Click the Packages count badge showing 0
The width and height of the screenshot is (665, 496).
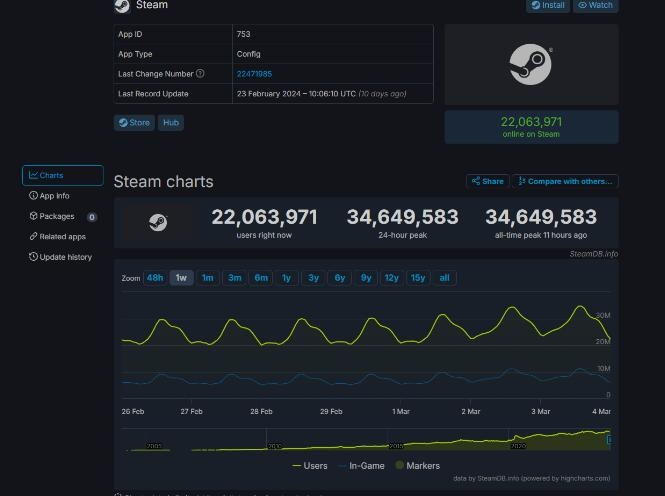pos(92,217)
